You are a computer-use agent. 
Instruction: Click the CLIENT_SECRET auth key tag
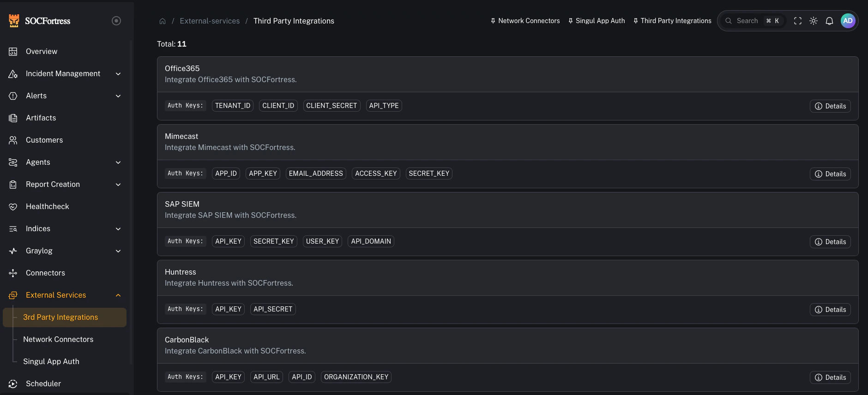332,106
